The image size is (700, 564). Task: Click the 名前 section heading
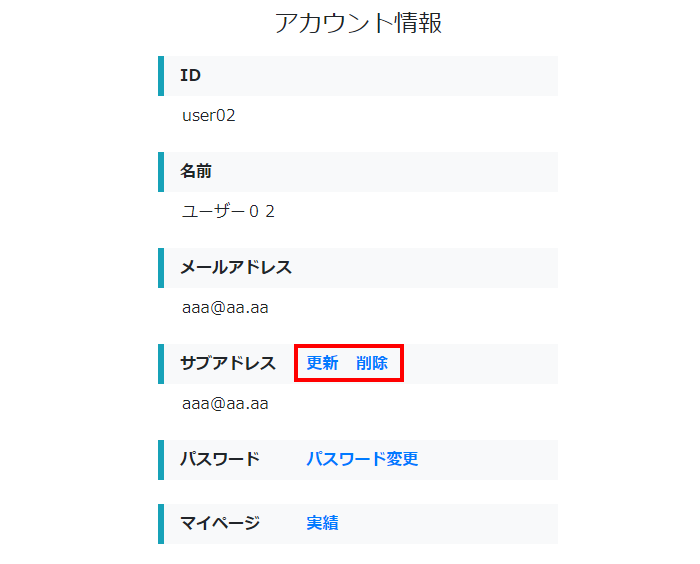[196, 172]
